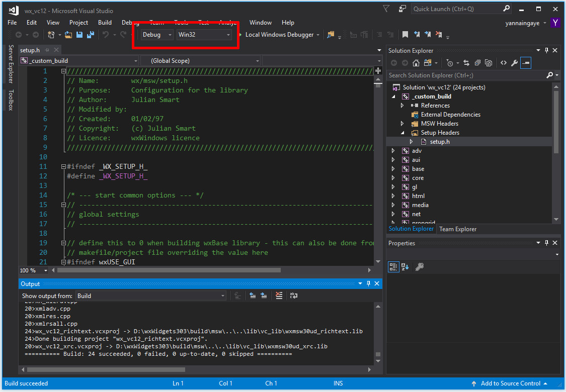Click the editor horizontal scrollbar thumb
566x392 pixels.
pos(169,270)
